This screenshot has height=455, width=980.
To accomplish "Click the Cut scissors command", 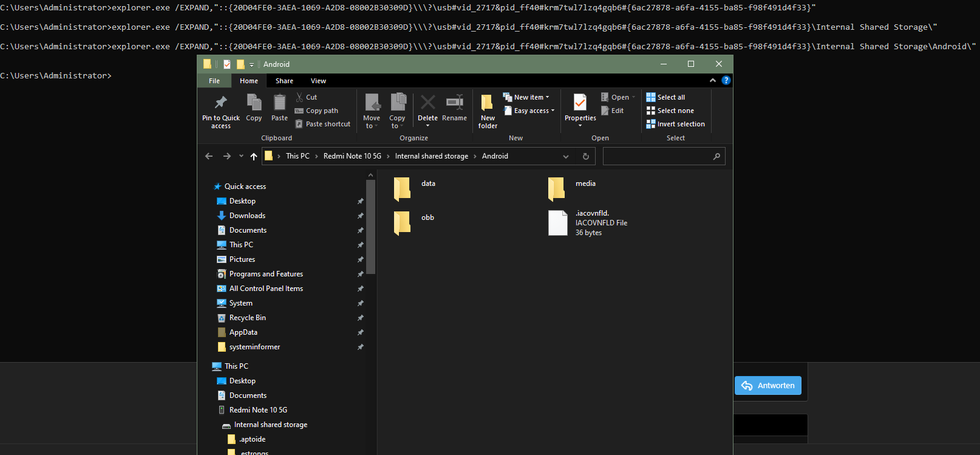I will (x=307, y=97).
